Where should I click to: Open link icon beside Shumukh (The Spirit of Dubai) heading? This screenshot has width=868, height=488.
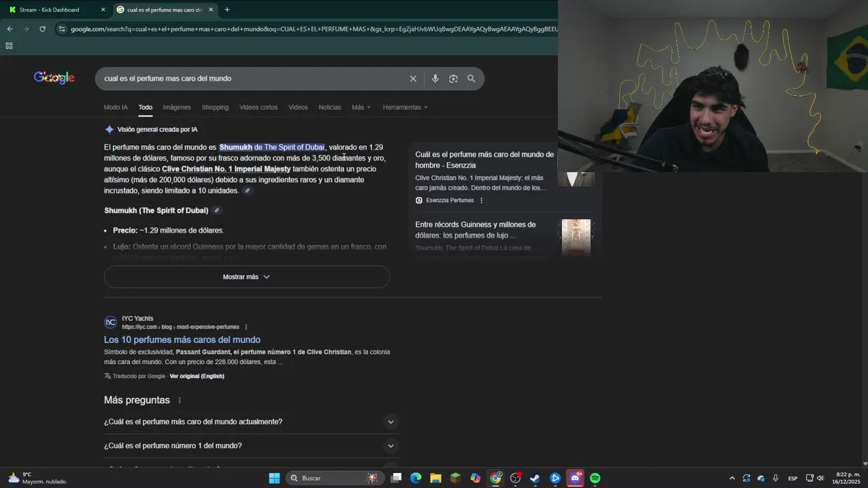pos(217,211)
